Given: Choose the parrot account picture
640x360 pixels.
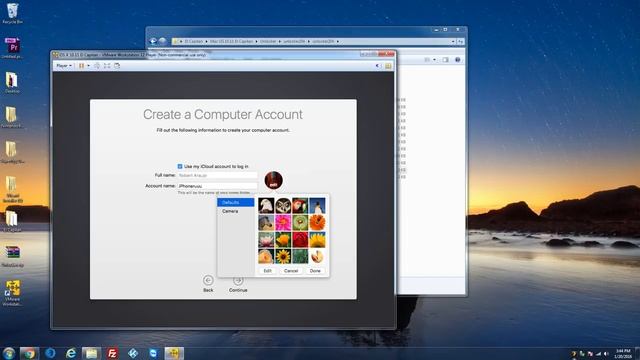Looking at the screenshot, I should click(x=300, y=206).
